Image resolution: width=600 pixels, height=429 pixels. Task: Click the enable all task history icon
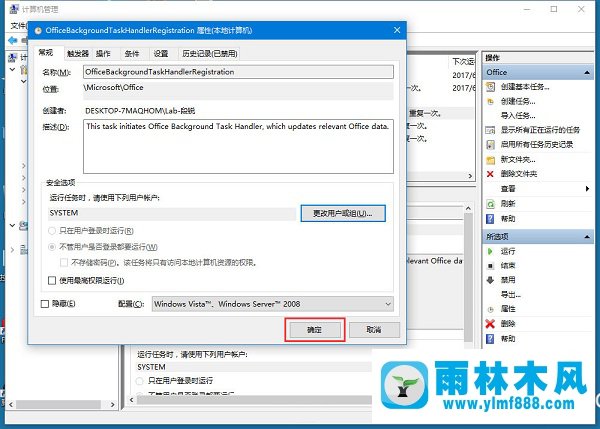point(490,145)
